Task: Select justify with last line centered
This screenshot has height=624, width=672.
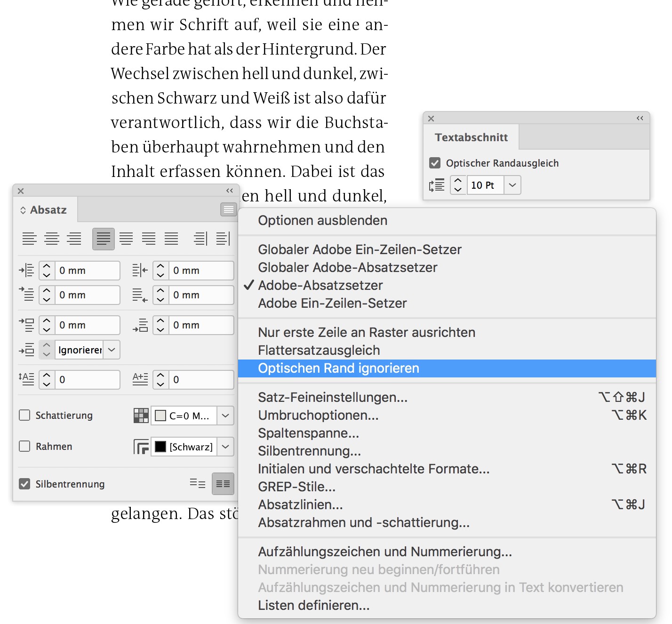Action: click(126, 239)
